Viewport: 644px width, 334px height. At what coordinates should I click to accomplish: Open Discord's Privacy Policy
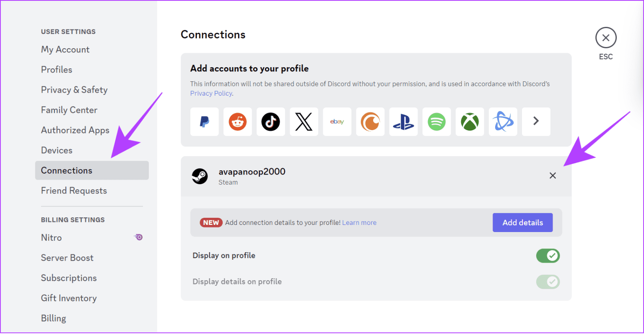[x=211, y=93]
